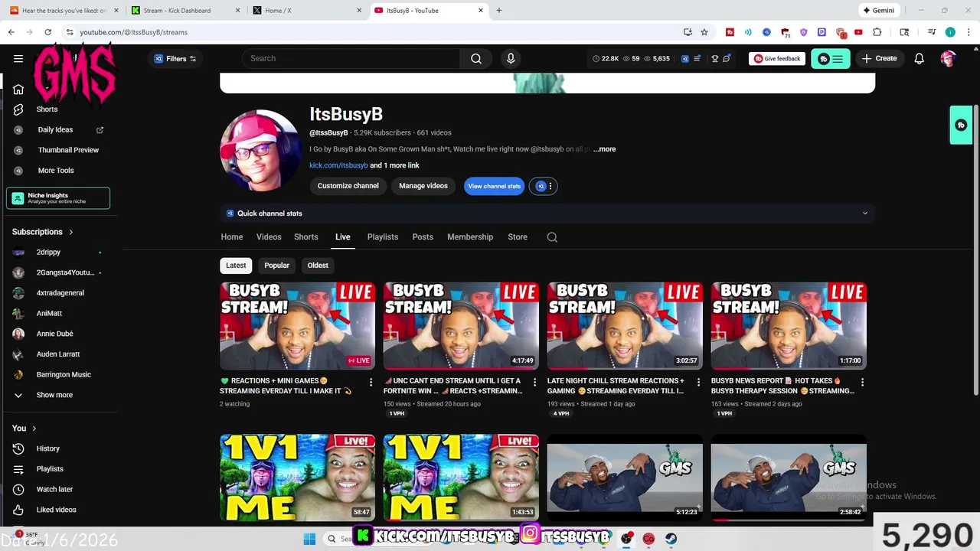This screenshot has height=551, width=980.
Task: Switch to the Store channel tab
Action: pyautogui.click(x=518, y=237)
